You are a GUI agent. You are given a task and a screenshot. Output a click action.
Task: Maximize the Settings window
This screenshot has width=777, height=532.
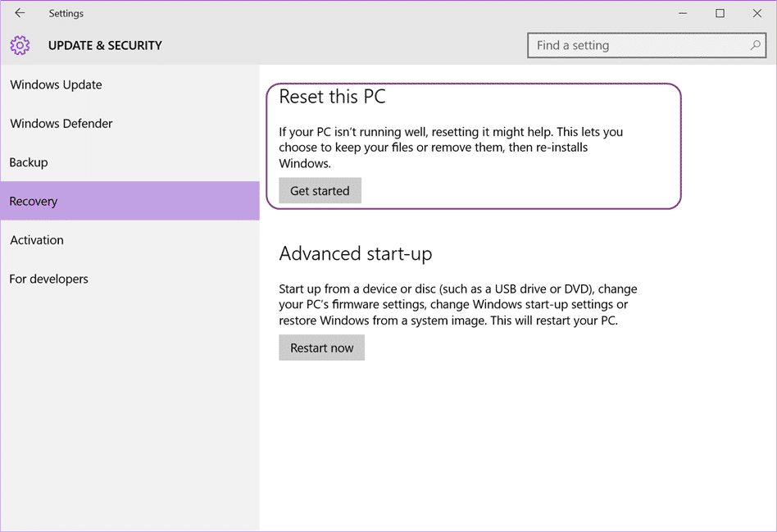click(720, 13)
